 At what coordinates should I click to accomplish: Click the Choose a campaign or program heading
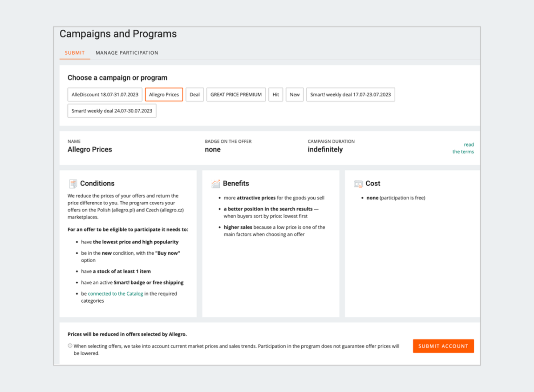[x=117, y=78]
